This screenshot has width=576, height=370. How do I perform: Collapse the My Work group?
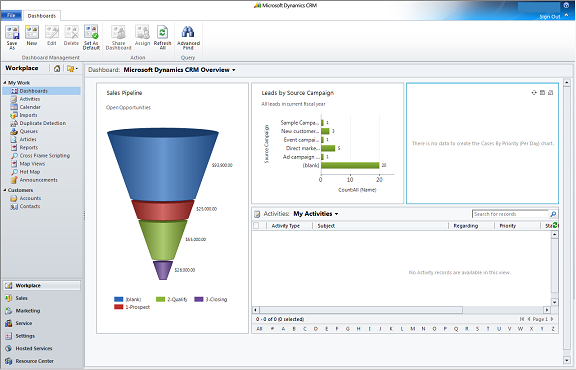click(5, 83)
